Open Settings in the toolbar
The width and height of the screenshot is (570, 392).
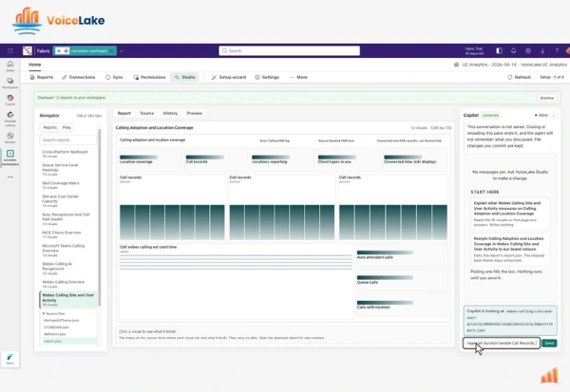point(267,78)
